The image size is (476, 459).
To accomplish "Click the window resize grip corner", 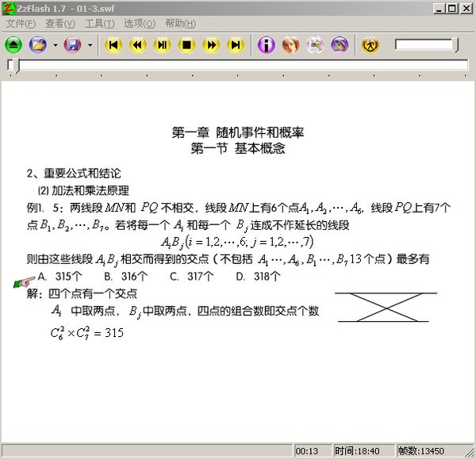I will pyautogui.click(x=470, y=452).
